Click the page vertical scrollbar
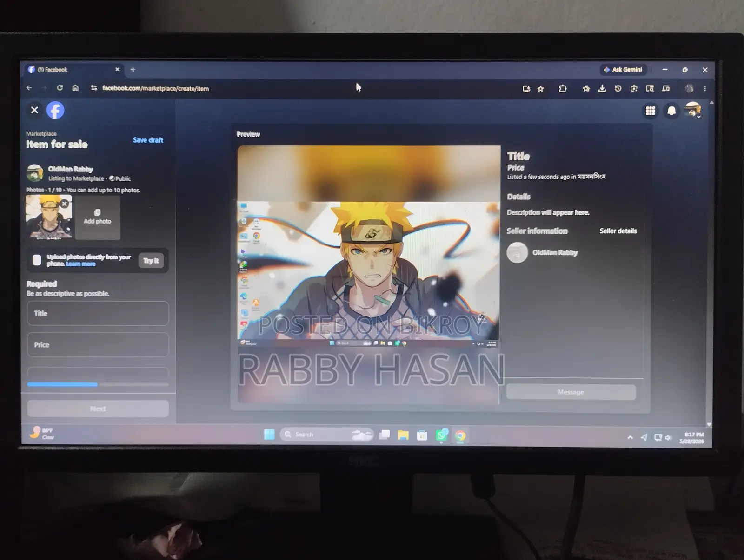 710,263
